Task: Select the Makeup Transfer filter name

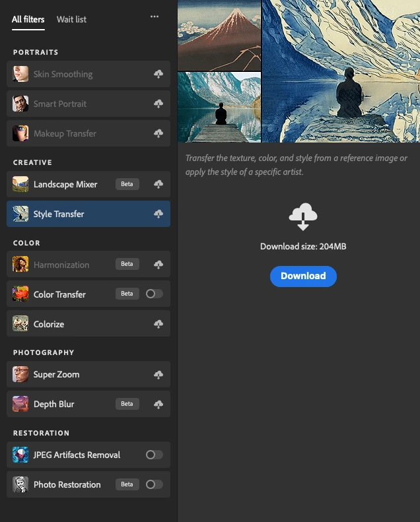Action: coord(65,133)
